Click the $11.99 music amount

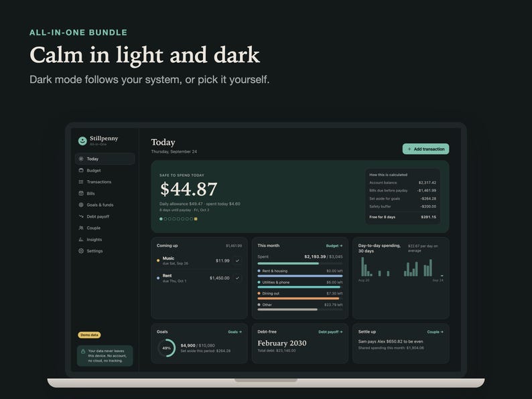point(222,260)
